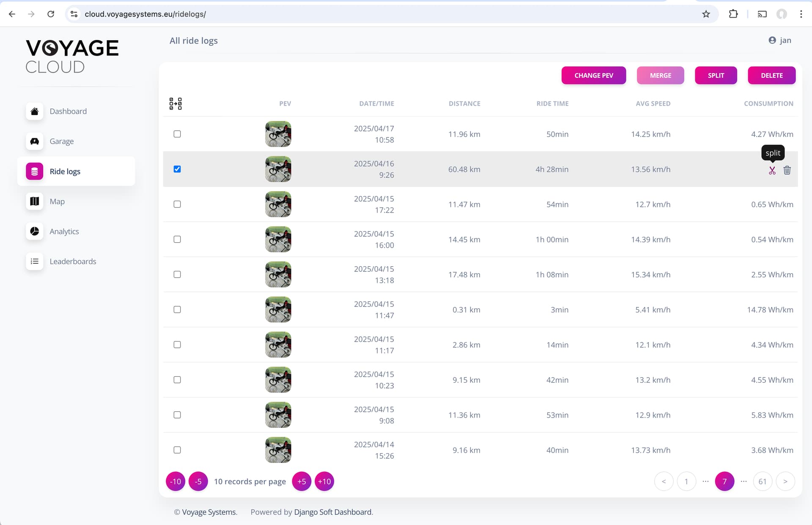This screenshot has height=525, width=812.
Task: Go to last page 61
Action: pyautogui.click(x=763, y=481)
